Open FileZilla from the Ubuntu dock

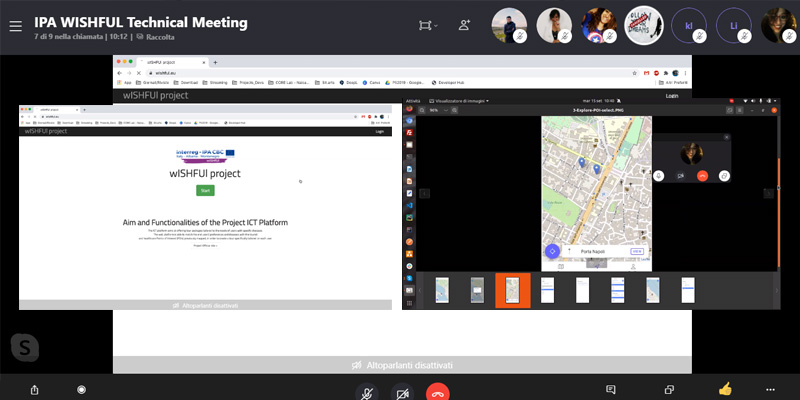tap(409, 133)
